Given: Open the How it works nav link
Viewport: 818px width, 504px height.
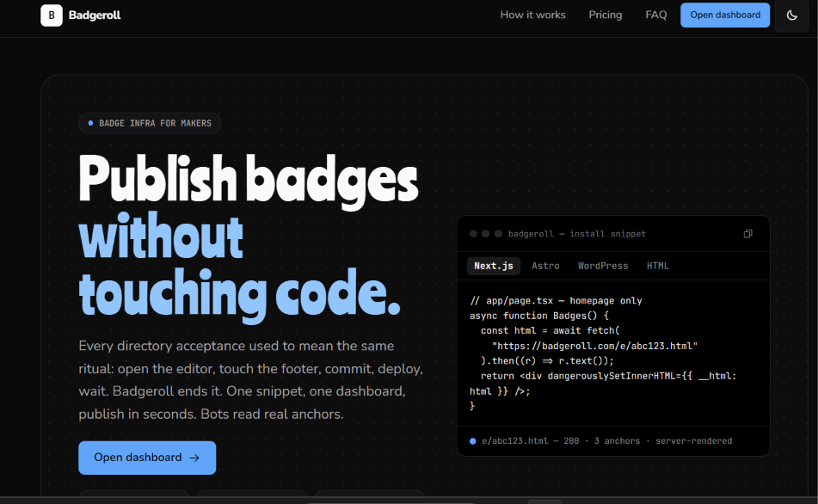Looking at the screenshot, I should pyautogui.click(x=532, y=15).
